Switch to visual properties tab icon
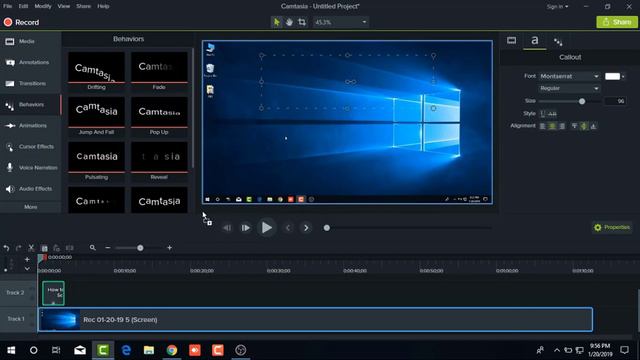 pyautogui.click(x=511, y=40)
